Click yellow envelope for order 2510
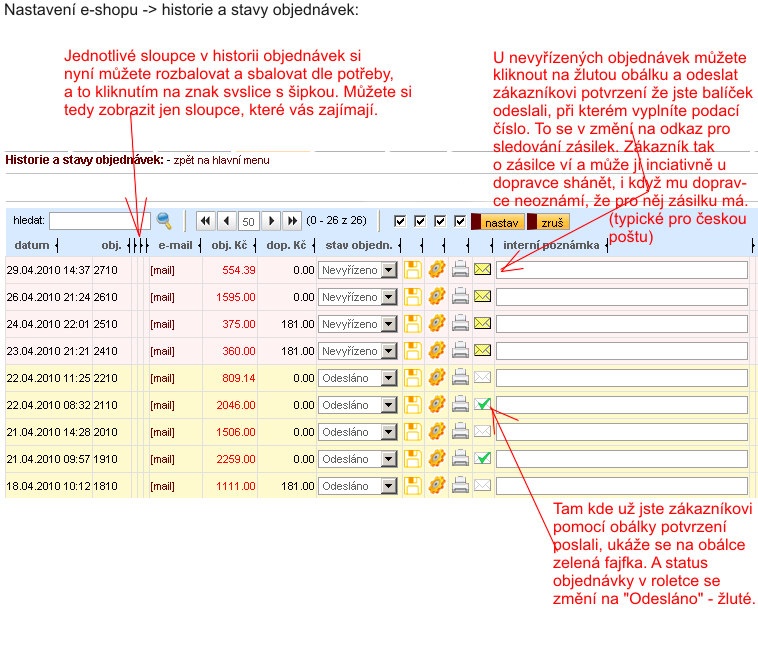This screenshot has height=650, width=758. point(482,323)
